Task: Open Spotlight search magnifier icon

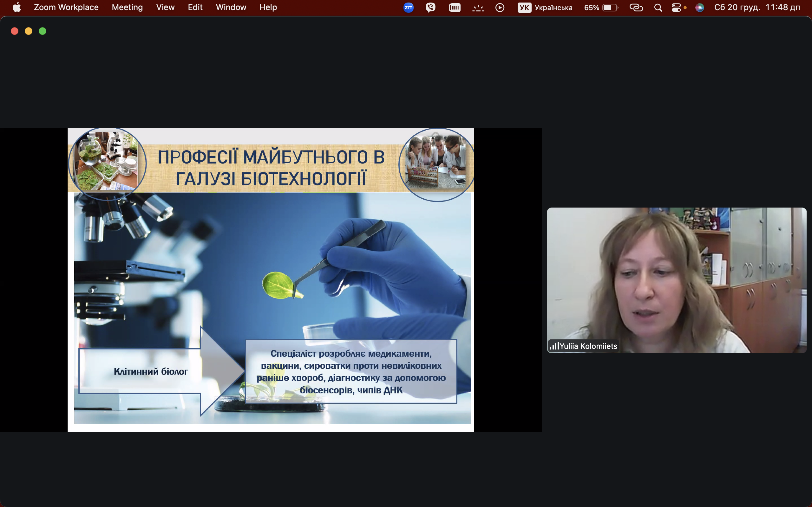Action: coord(658,7)
